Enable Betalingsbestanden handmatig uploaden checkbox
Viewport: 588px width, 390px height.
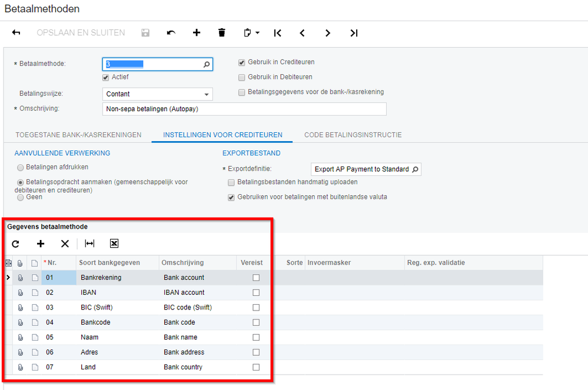231,182
